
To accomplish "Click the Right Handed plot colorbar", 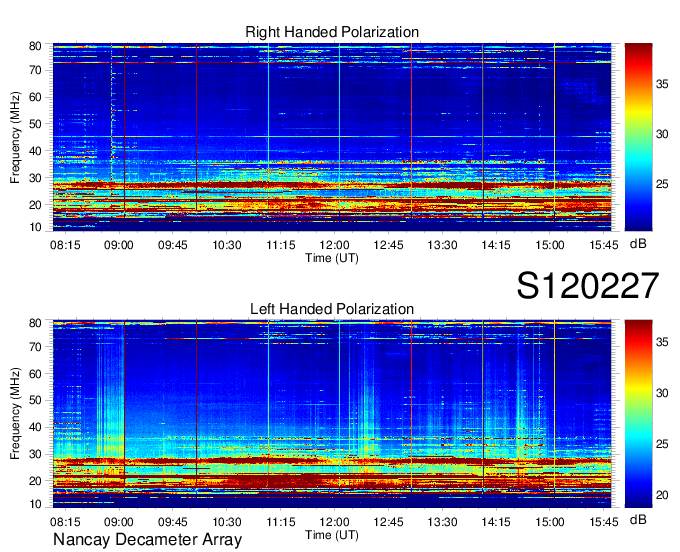I will point(638,137).
